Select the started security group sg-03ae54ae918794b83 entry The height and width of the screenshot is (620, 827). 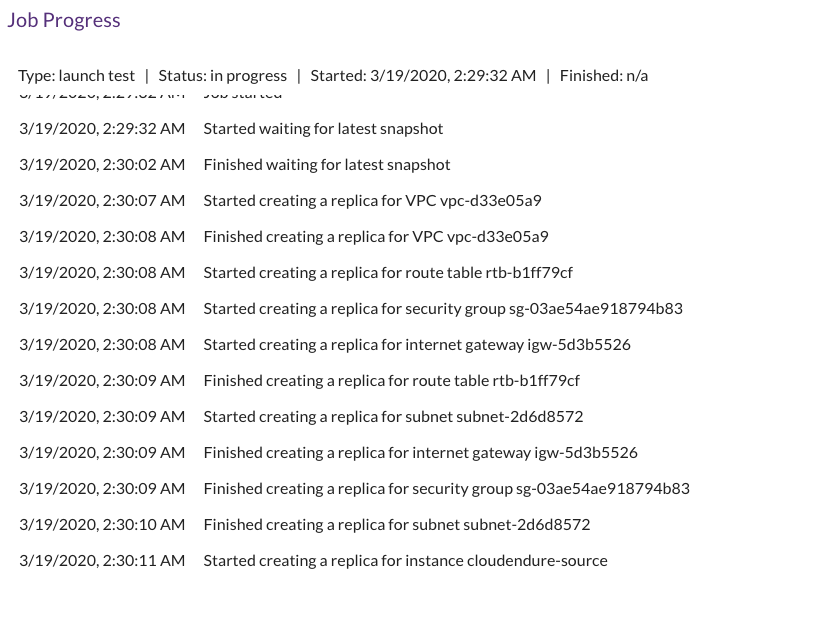pyautogui.click(x=443, y=308)
